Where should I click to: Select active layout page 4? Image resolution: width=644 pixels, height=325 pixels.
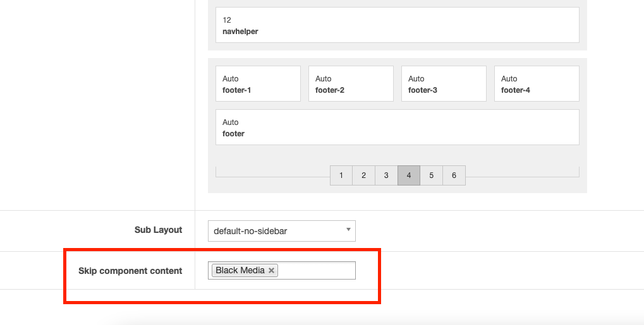[409, 175]
